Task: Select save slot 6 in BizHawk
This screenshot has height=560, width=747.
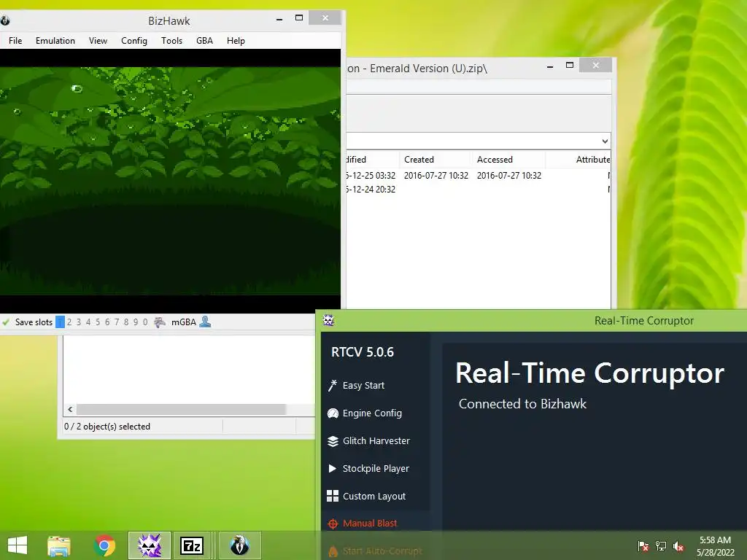Action: click(x=107, y=322)
